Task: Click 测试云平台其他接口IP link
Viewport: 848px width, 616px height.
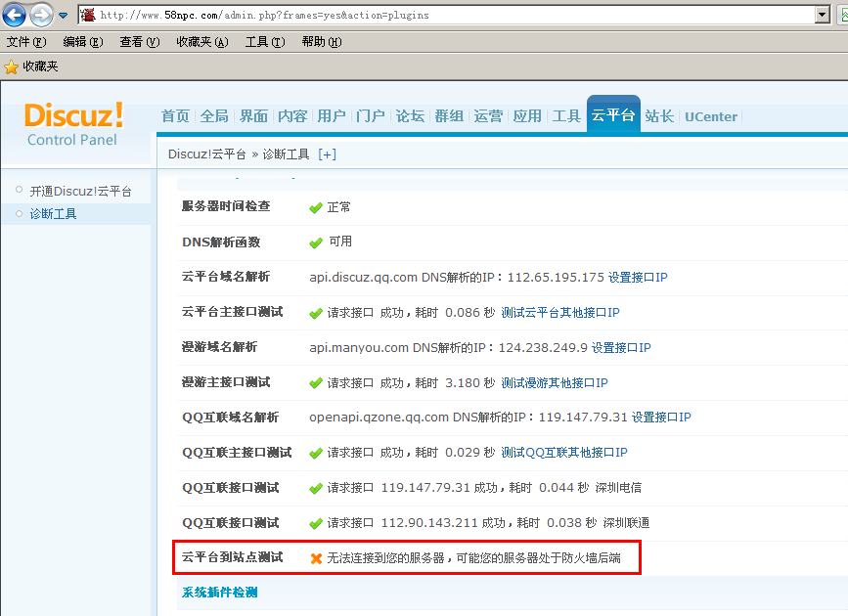Action: (560, 313)
